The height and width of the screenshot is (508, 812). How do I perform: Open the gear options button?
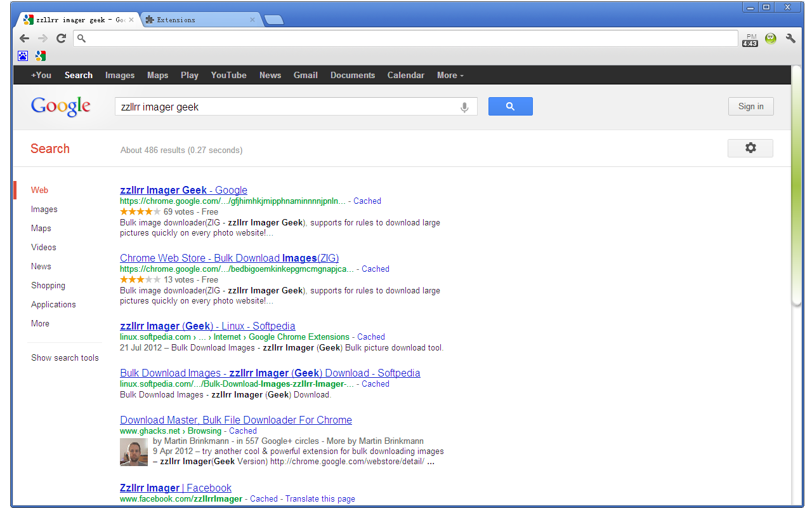coord(750,148)
